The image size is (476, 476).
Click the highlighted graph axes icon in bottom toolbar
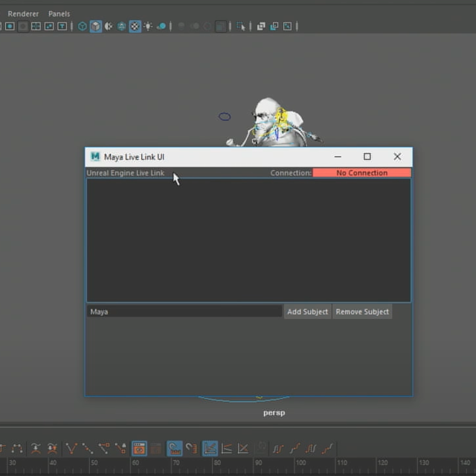coord(210,448)
